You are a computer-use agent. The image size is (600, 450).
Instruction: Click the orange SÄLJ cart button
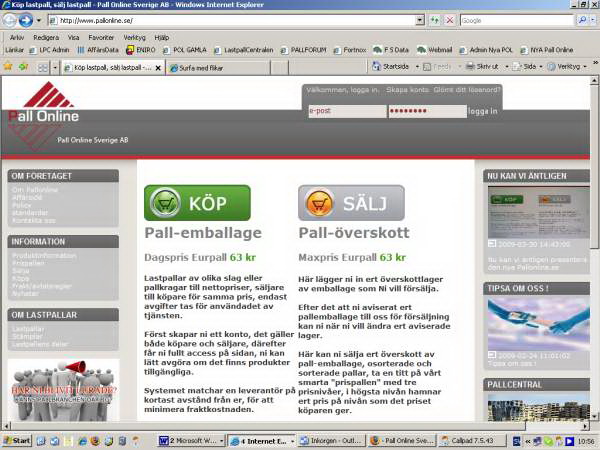tap(351, 203)
